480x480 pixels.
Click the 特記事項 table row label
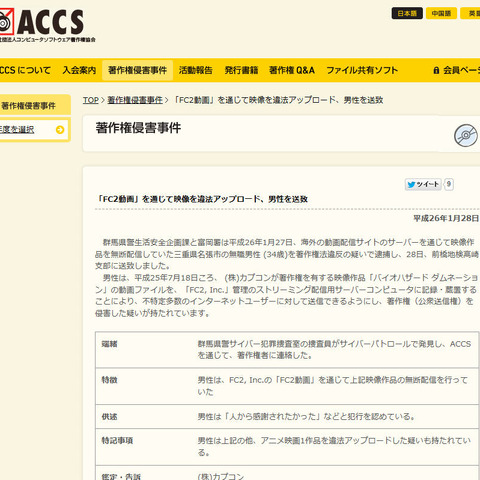pos(117,441)
